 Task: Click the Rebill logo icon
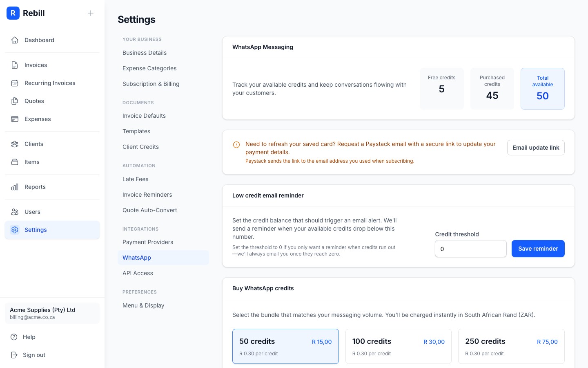[x=13, y=13]
